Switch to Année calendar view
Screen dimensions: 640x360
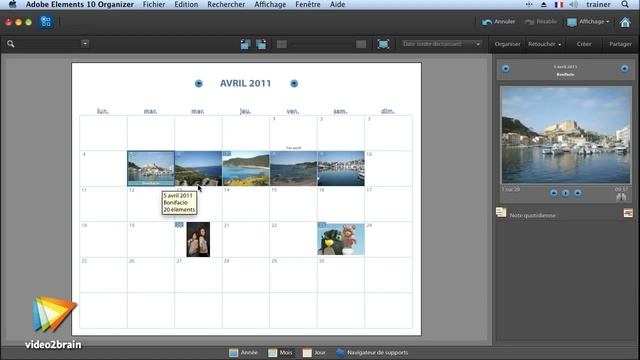click(x=243, y=353)
